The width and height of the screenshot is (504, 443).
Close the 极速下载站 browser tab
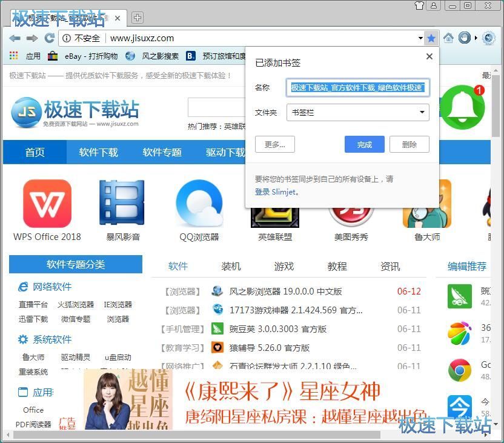[x=118, y=18]
